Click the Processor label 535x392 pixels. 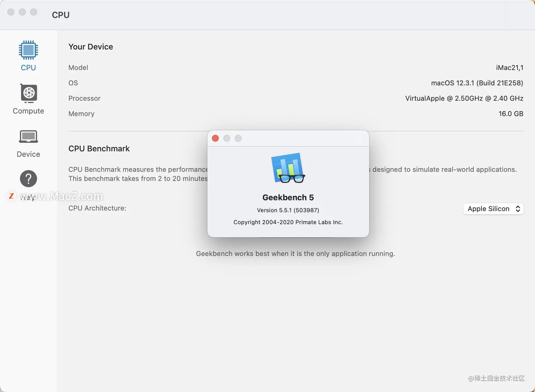click(x=84, y=98)
